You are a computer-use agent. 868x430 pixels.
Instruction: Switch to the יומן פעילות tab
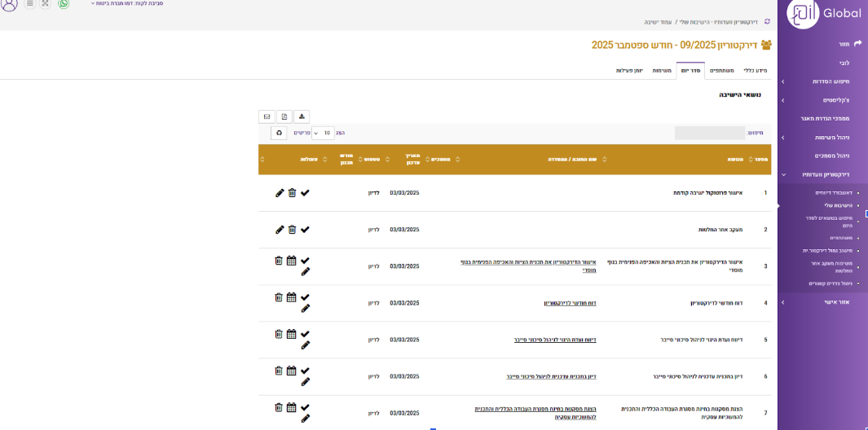628,71
